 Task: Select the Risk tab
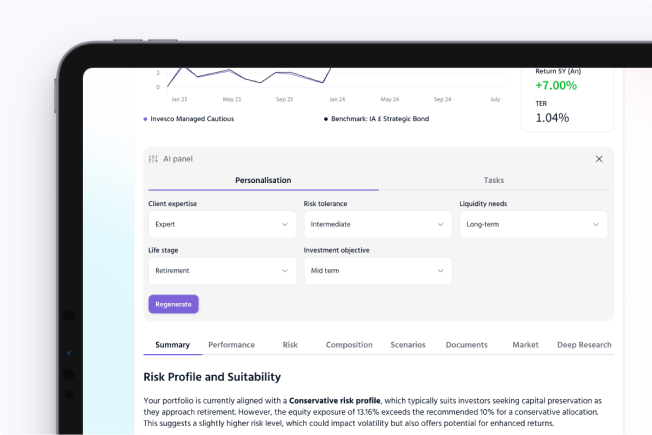290,345
